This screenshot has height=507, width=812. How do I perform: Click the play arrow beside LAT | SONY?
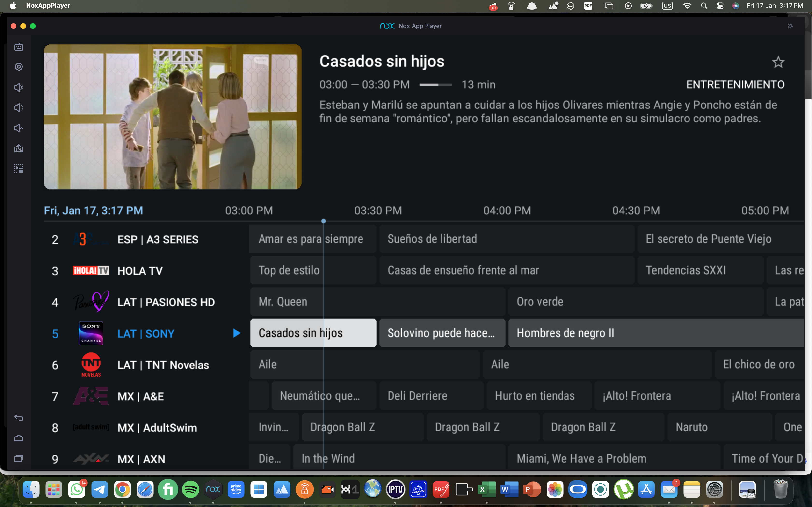tap(237, 333)
